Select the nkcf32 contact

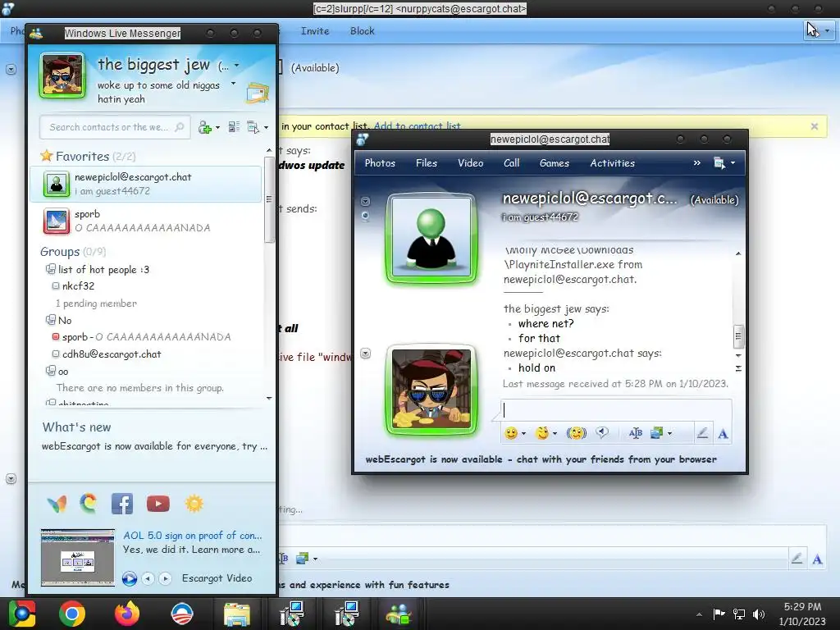[78, 286]
